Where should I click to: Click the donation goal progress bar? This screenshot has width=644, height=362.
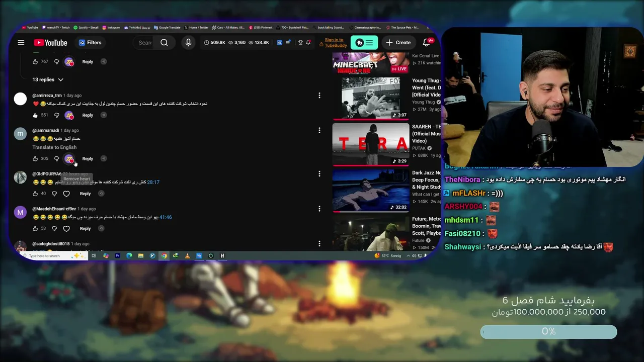pos(548,332)
